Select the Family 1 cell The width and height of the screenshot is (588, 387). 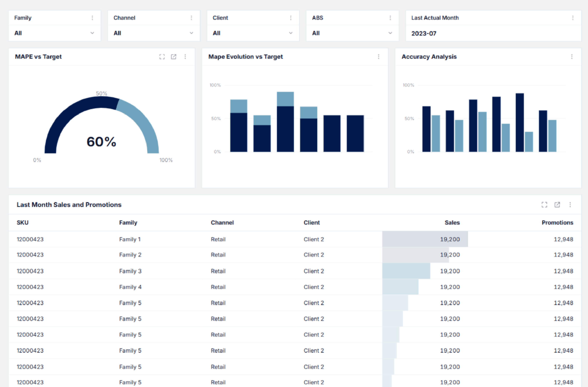(130, 239)
